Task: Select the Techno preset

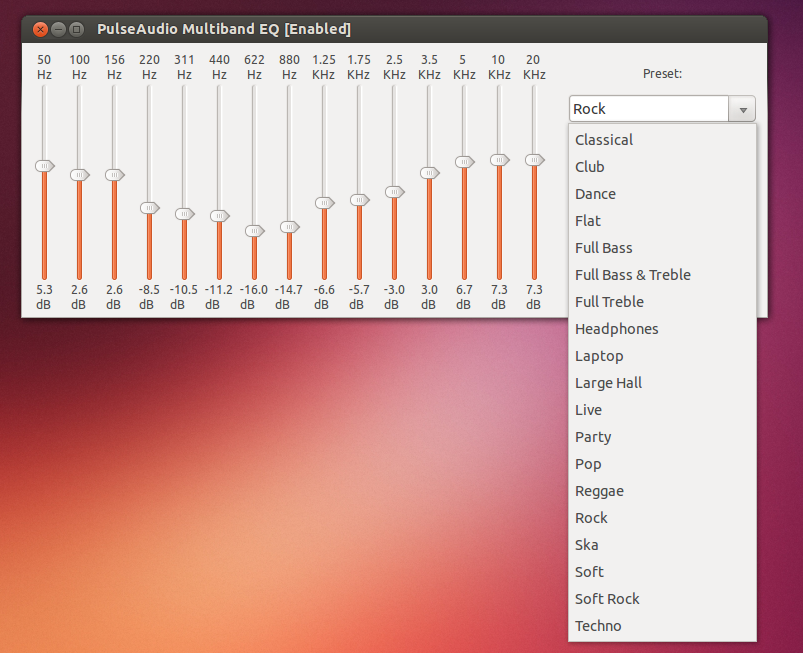Action: point(598,625)
